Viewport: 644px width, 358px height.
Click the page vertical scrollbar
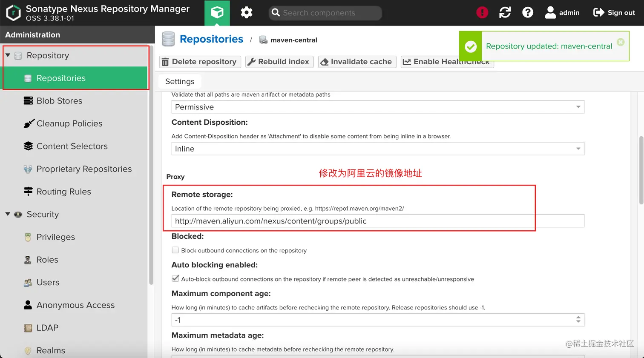641,170
